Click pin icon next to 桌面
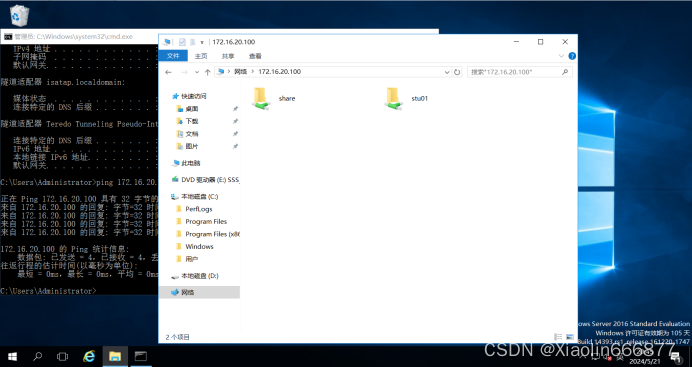Viewport: 692px width, 367px height. tap(235, 109)
